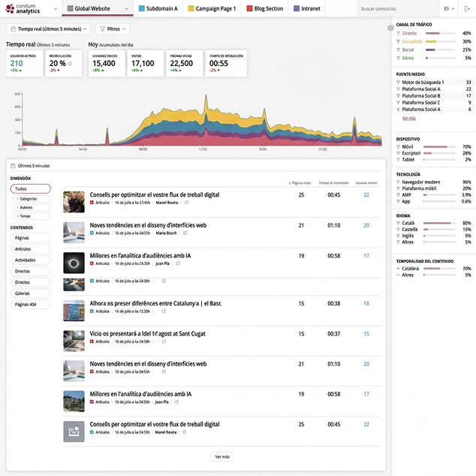Screen dimensions: 476x476
Task: Open thumbnail of Consells per optimitzar first article
Action: coord(74,202)
